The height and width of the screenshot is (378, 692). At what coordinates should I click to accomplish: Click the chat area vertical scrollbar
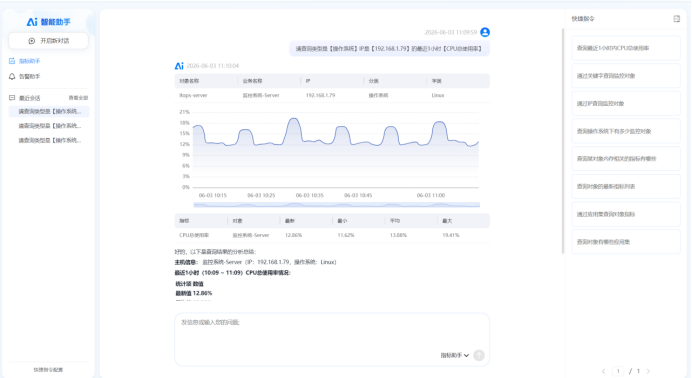pos(563,141)
